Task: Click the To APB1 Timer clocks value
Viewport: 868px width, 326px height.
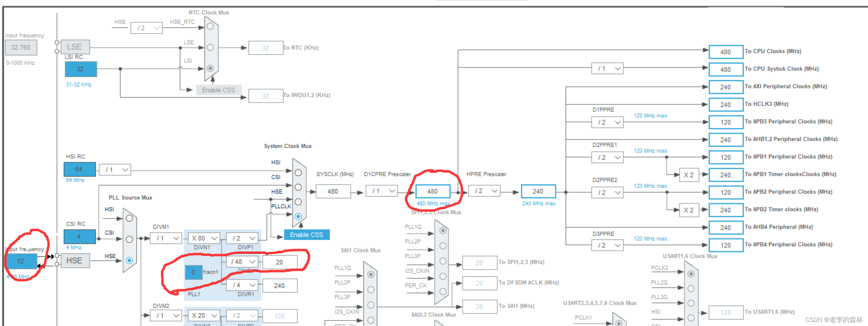Action: [x=726, y=175]
